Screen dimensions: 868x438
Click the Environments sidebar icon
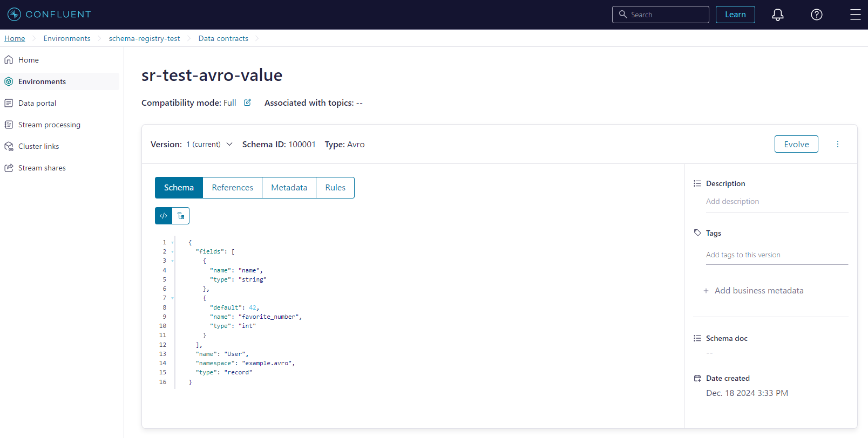9,81
